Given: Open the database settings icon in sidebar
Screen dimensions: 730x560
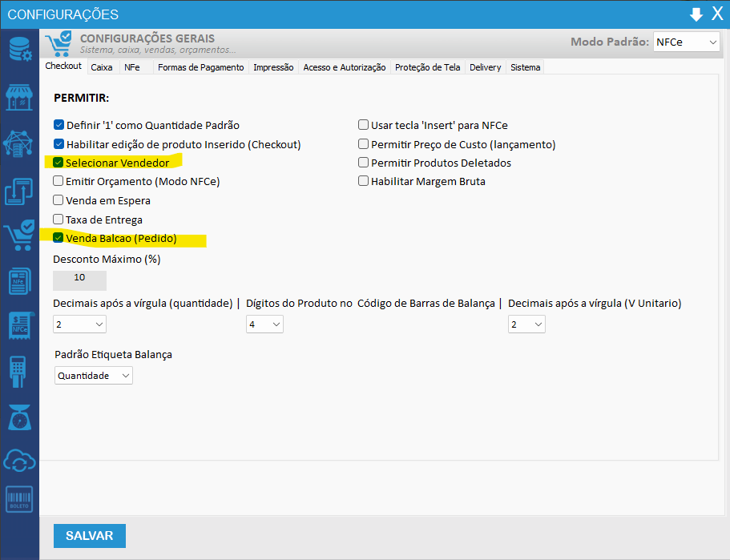Looking at the screenshot, I should pyautogui.click(x=19, y=50).
